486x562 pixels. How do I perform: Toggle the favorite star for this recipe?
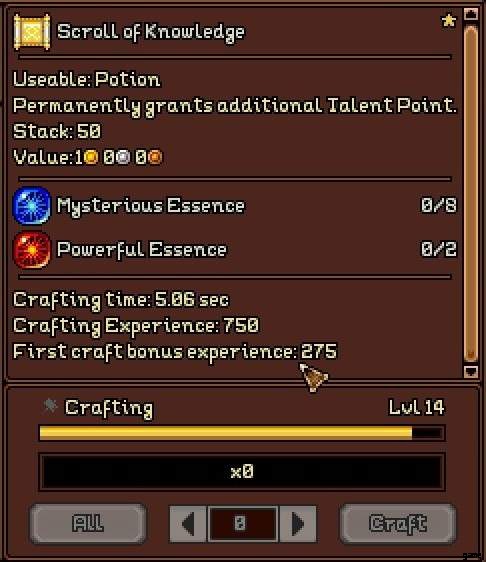(448, 20)
